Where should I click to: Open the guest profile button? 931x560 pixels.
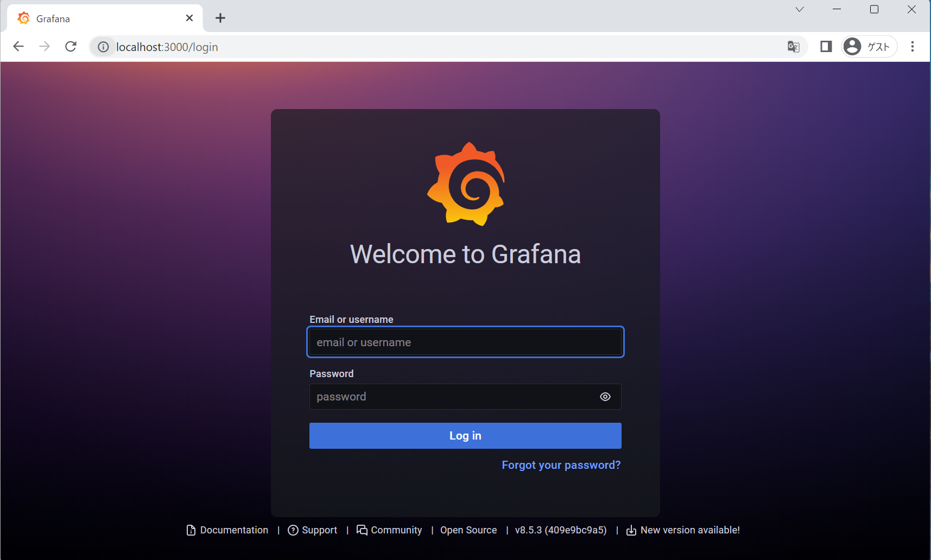point(869,47)
